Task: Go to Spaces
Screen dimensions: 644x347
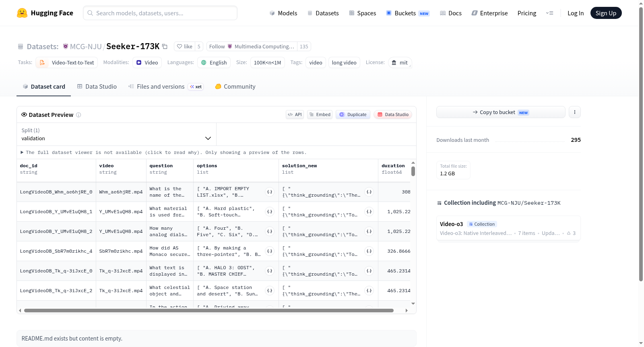Action: point(362,13)
